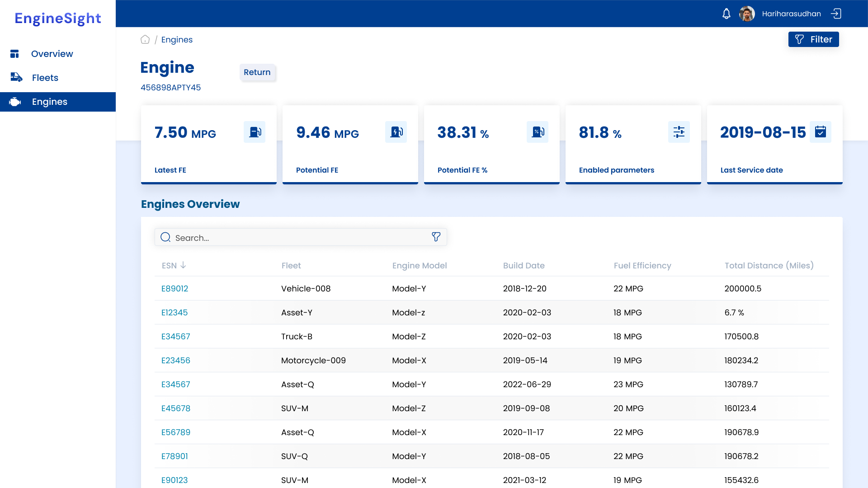Screen dimensions: 868x488
Task: Click the logout icon beside Hariharasudhan
Action: (836, 14)
